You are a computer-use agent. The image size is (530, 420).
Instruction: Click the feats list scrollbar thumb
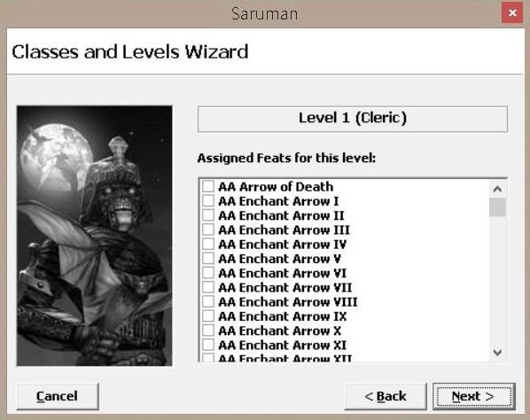coord(497,207)
